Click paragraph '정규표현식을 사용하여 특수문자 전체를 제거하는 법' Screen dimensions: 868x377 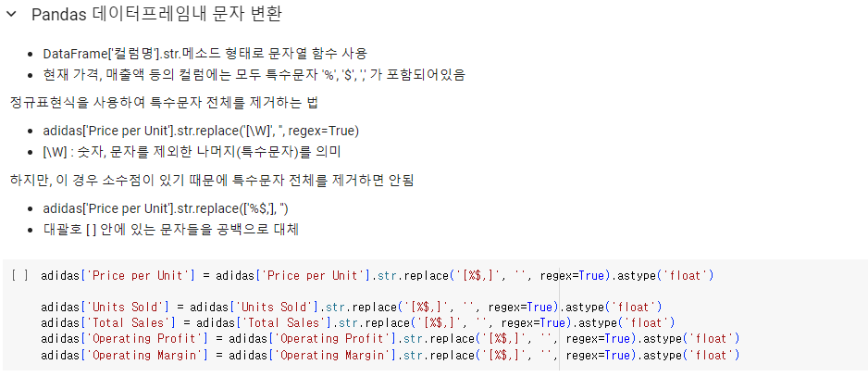pyautogui.click(x=164, y=103)
